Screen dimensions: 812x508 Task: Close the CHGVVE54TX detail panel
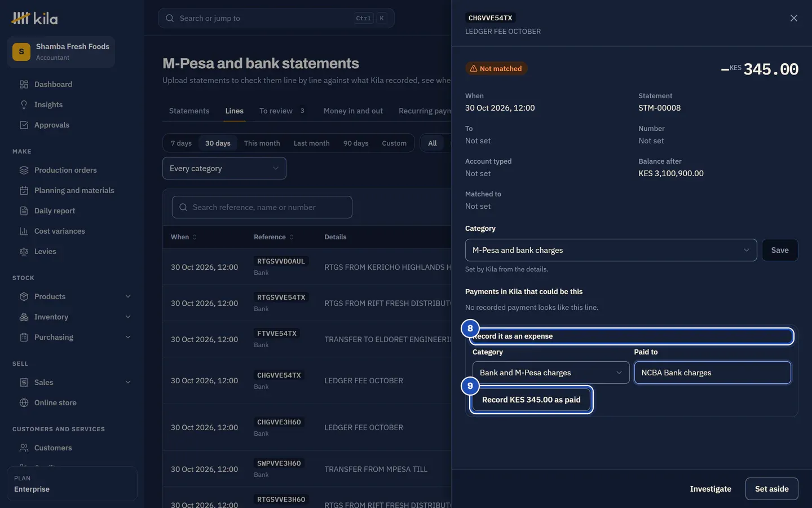click(x=794, y=18)
